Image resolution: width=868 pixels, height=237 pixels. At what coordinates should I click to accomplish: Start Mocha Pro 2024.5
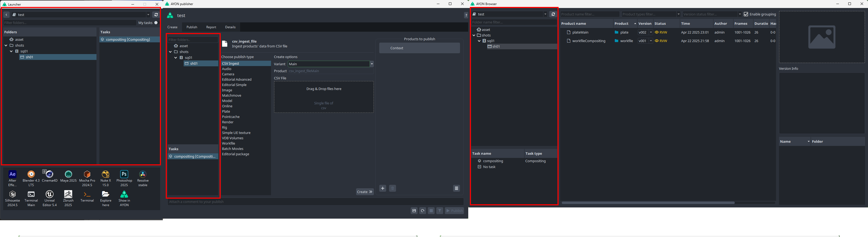click(x=87, y=174)
